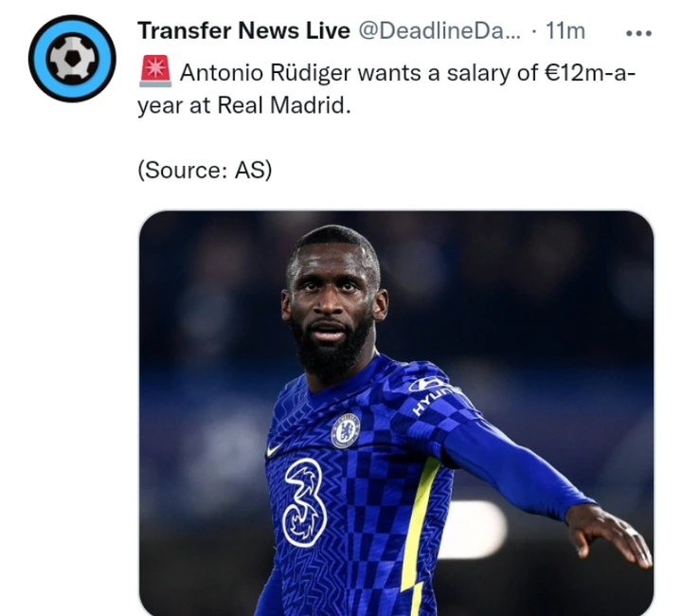This screenshot has width=682, height=616.
Task: Click the red siren emoji
Action: pos(155,71)
